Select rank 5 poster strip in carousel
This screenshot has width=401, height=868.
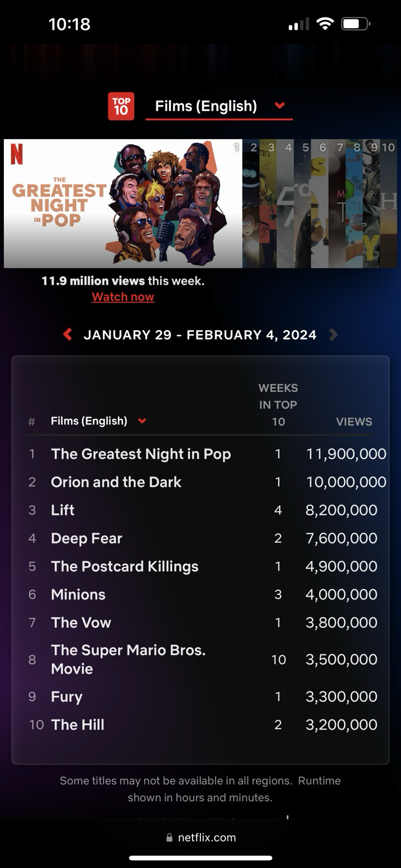click(x=303, y=203)
